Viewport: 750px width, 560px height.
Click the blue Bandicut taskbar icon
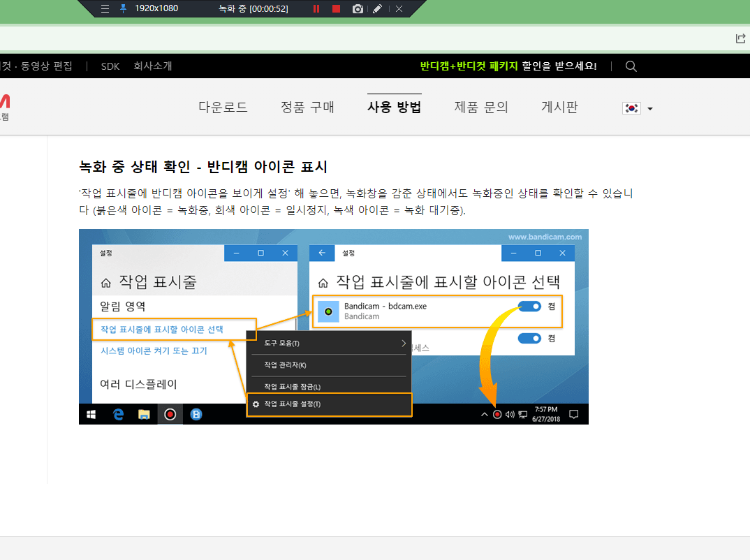[x=196, y=414]
